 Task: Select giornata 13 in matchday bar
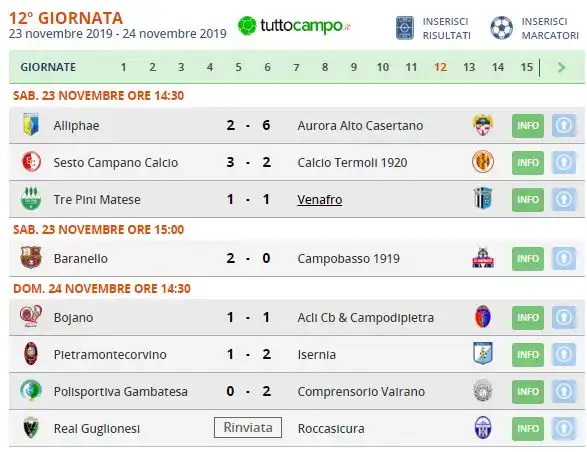coord(469,67)
